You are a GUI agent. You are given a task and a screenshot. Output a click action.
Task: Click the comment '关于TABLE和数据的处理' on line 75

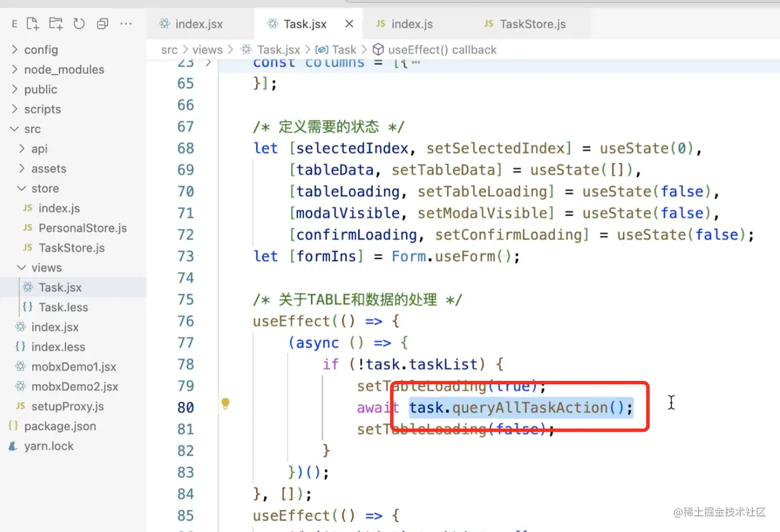358,300
